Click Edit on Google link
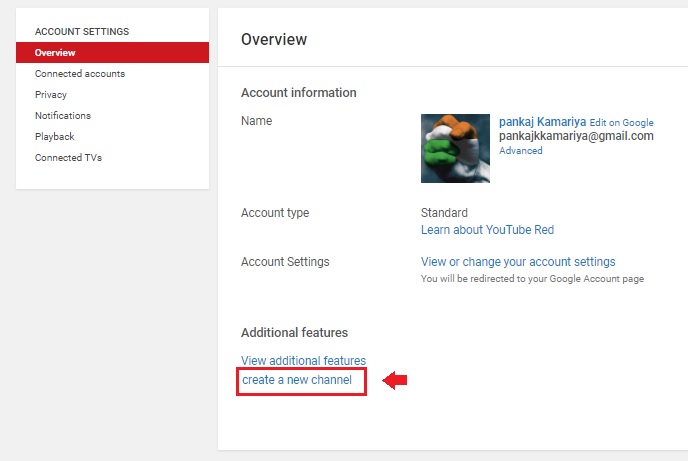 621,123
